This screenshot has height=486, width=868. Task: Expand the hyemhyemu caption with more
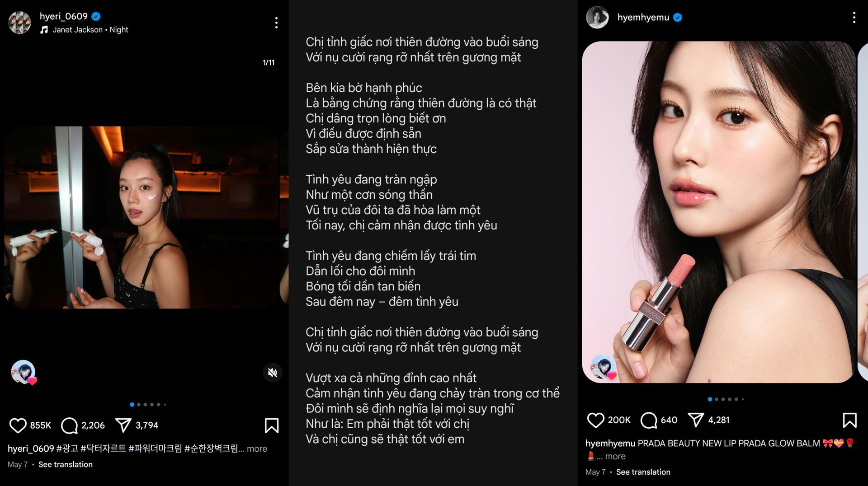(x=615, y=456)
